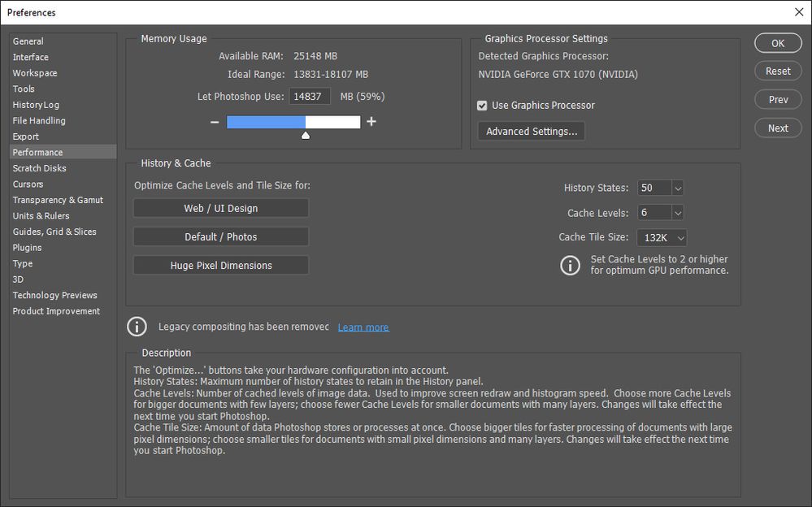This screenshot has width=812, height=507.
Task: Click the Let Photoshop Use memory field
Action: point(310,97)
